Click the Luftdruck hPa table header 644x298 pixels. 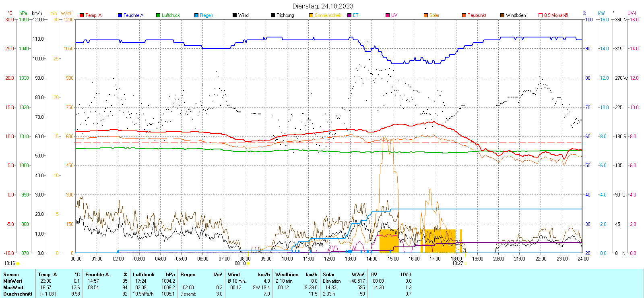coord(154,275)
